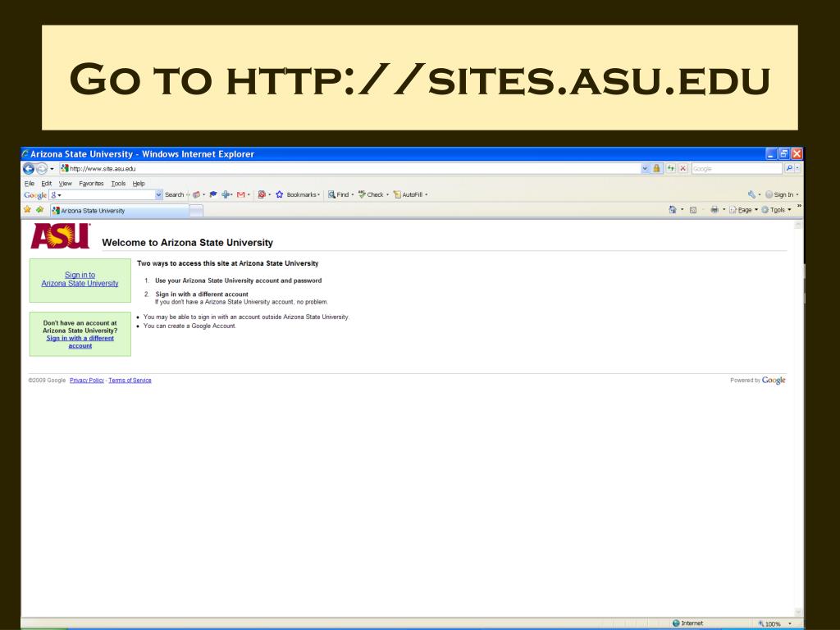The width and height of the screenshot is (840, 630).
Task: Open the Print dropdown arrow
Action: pos(724,210)
